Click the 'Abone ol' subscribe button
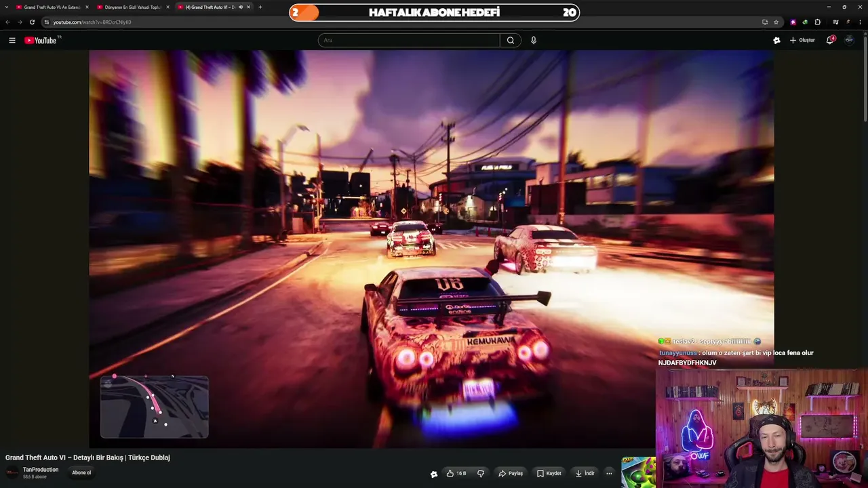The height and width of the screenshot is (488, 868). click(x=81, y=472)
